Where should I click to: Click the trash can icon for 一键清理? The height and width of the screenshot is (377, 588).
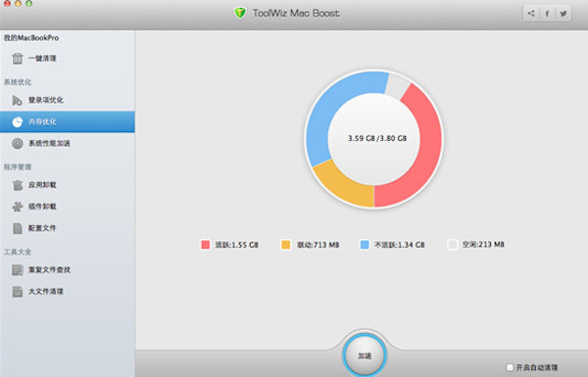18,58
